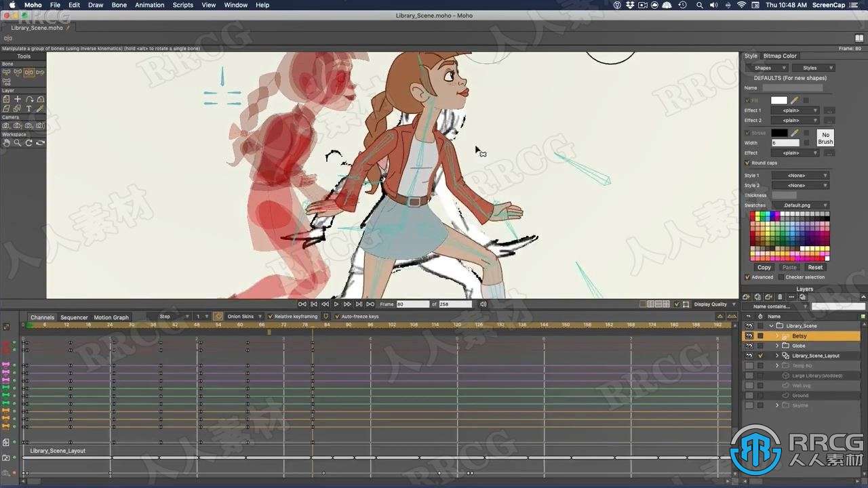Click the Library_Scene.moho document tab

[x=37, y=28]
